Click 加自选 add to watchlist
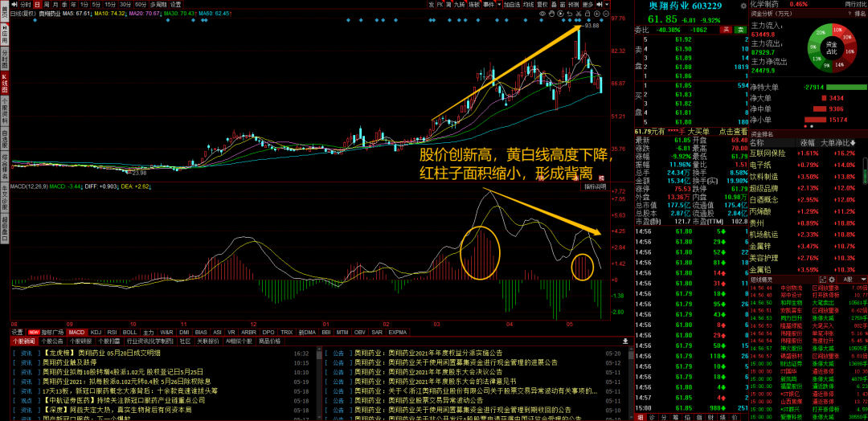Image resolution: width=868 pixels, height=421 pixels. tap(513, 4)
